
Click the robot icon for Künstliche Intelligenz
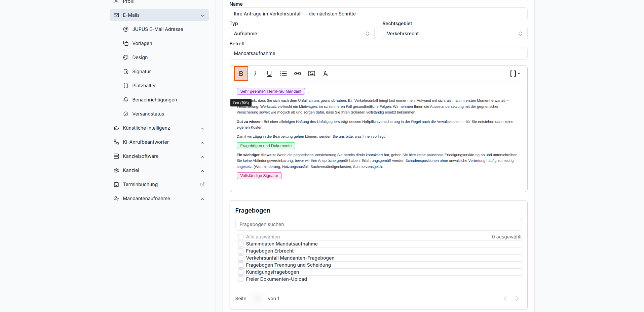116,128
